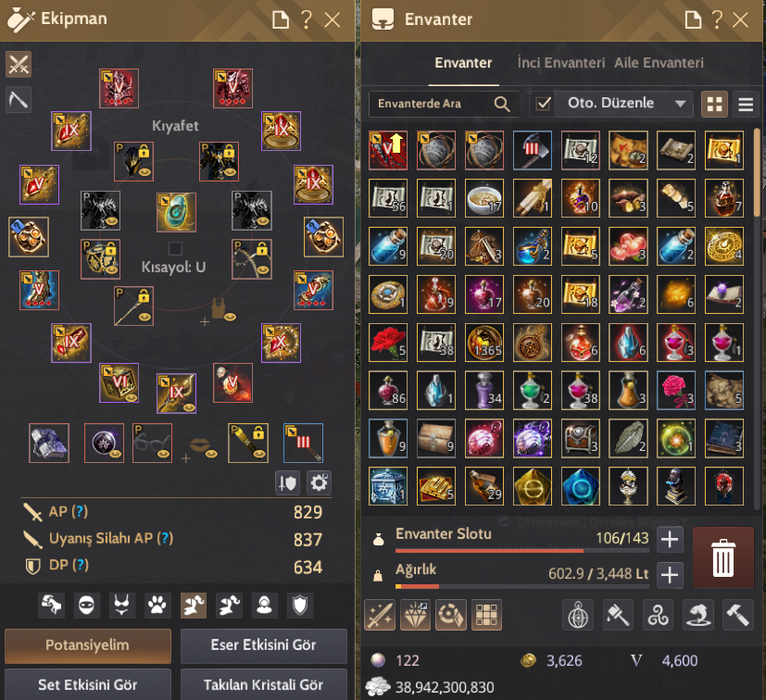
Task: Select the red carnation item in inventory
Action: (x=388, y=343)
